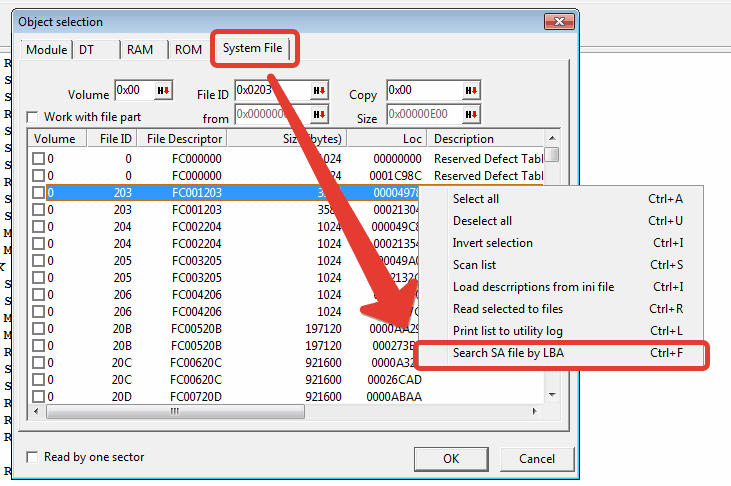Click hex toggle icon in Volume field
Image resolution: width=731 pixels, height=486 pixels.
pos(163,90)
